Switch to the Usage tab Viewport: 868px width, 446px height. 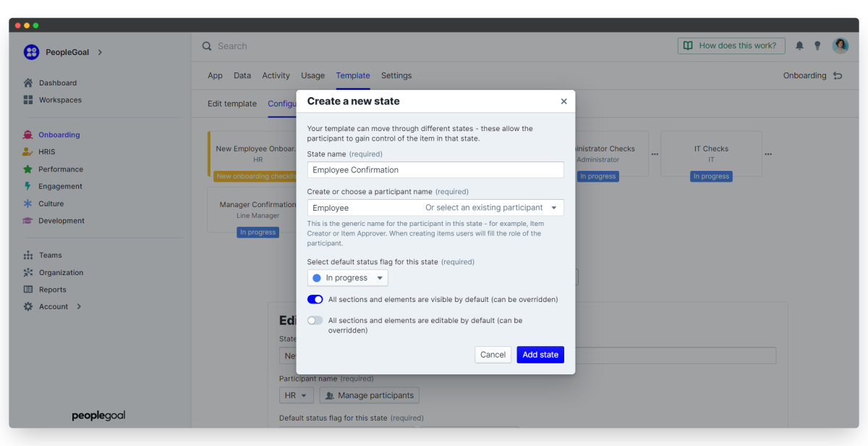312,75
